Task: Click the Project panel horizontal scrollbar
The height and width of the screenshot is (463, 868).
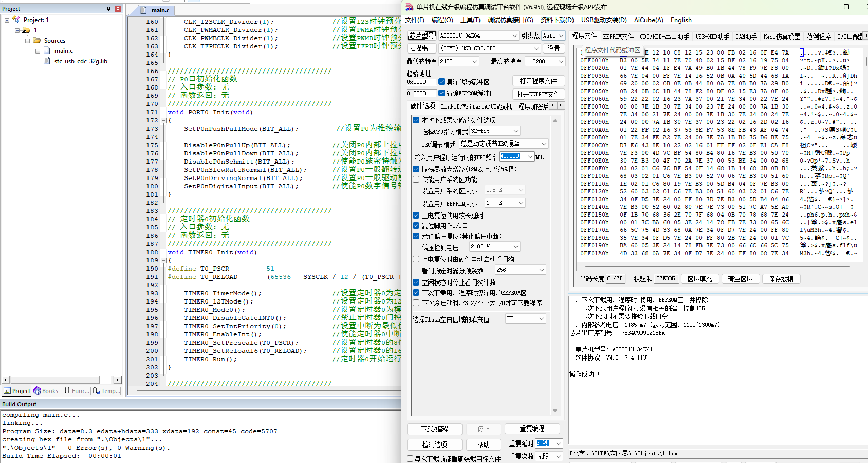Action: tap(62, 380)
